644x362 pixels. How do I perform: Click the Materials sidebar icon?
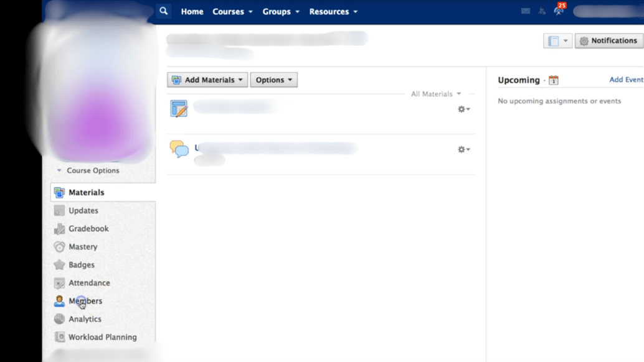pos(60,192)
